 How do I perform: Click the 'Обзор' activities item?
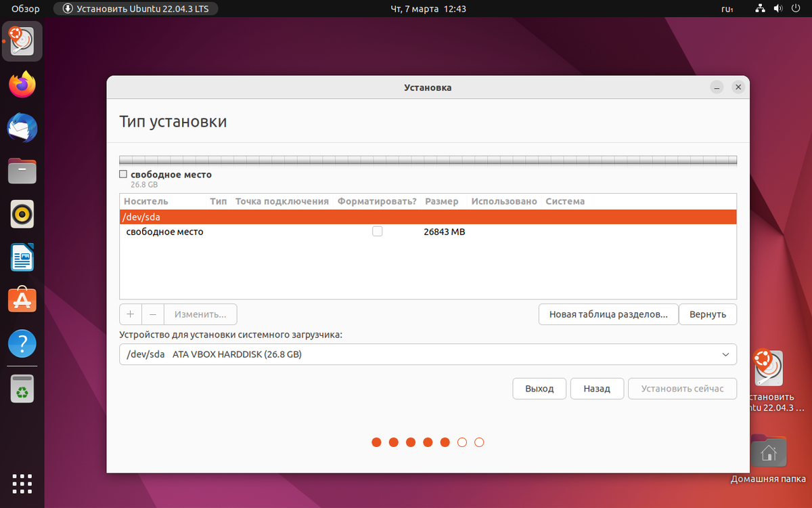coord(25,8)
